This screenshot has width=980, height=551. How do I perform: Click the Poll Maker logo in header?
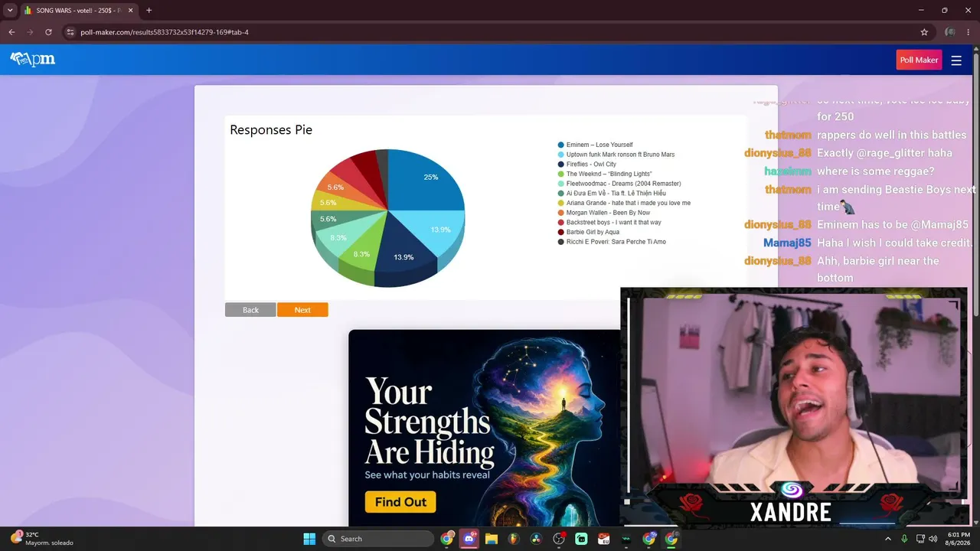[x=33, y=60]
